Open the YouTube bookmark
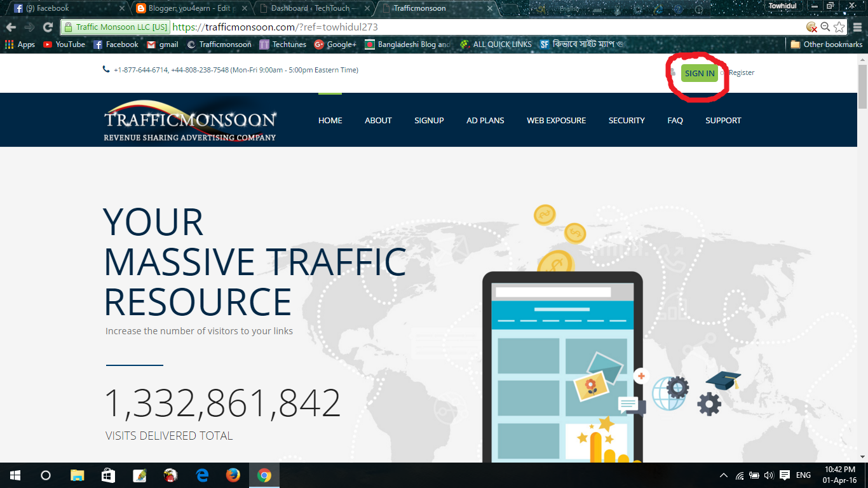This screenshot has width=868, height=488. (x=64, y=44)
